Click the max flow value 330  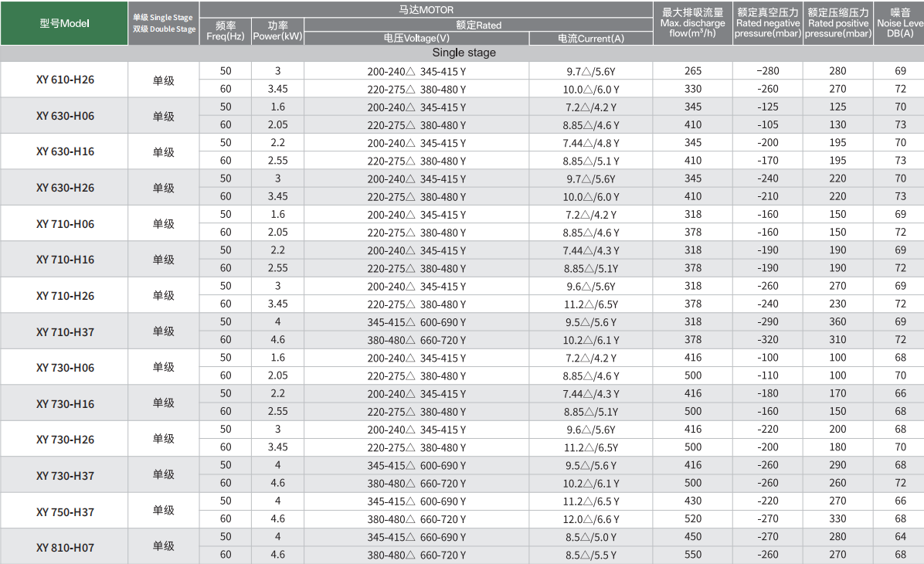pyautogui.click(x=693, y=89)
